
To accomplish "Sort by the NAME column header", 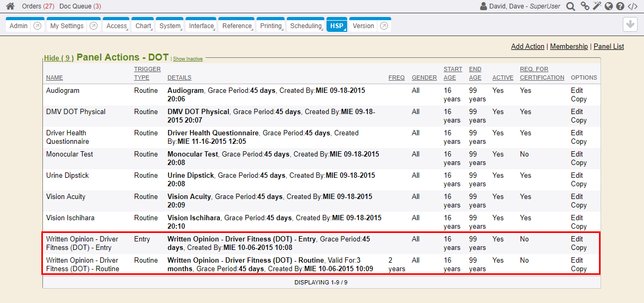I will (54, 77).
